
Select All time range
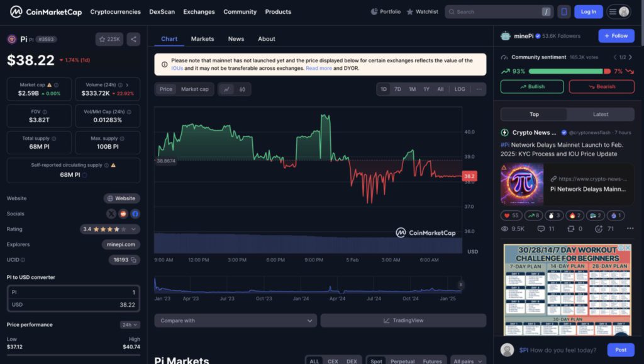440,89
